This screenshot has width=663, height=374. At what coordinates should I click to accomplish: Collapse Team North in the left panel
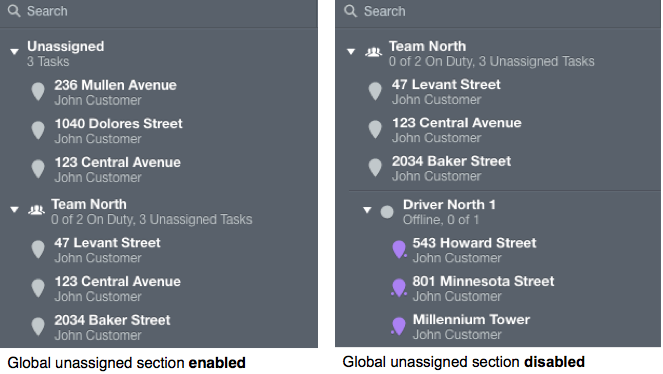pos(14,210)
